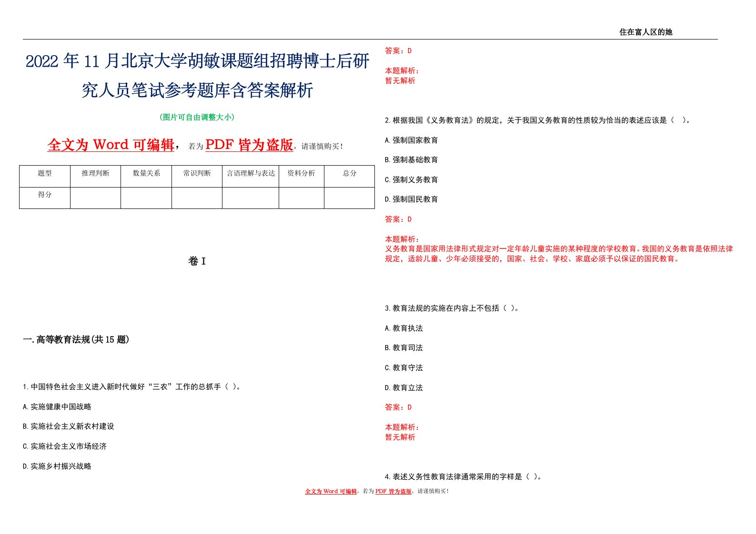Screen dimensions: 756x534
Task: Select option B.教育司法
Action: (404, 348)
